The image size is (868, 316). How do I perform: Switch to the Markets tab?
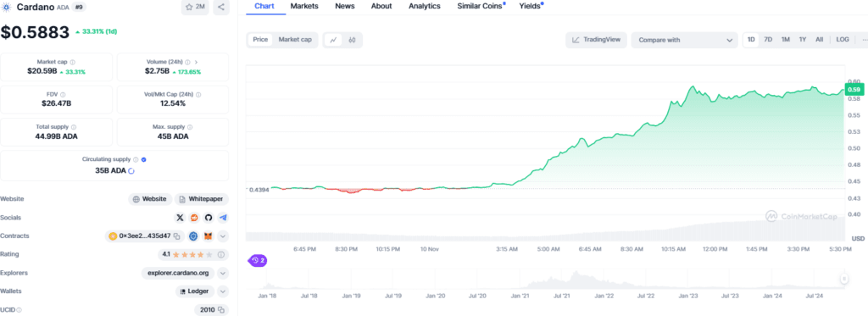(x=304, y=6)
